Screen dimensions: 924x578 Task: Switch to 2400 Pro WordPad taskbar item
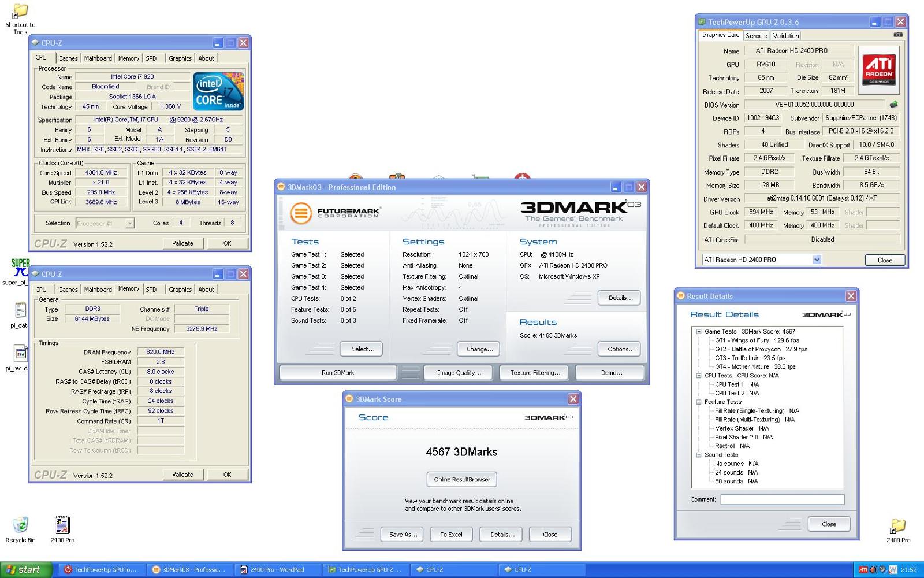click(x=277, y=570)
